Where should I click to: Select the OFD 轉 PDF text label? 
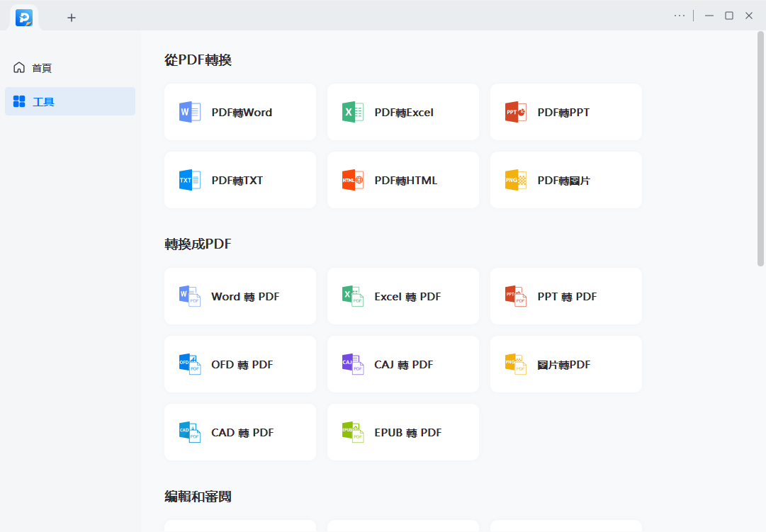(x=242, y=364)
